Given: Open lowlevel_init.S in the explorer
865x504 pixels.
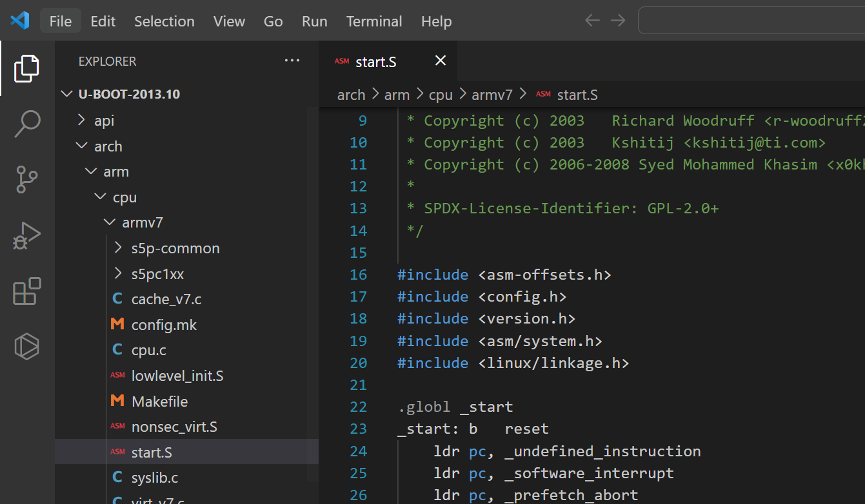Looking at the screenshot, I should click(177, 376).
